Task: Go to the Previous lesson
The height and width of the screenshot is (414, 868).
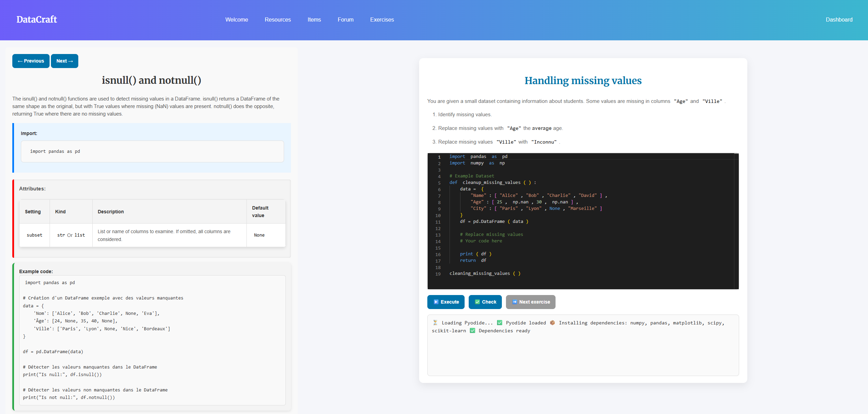Action: coord(31,61)
